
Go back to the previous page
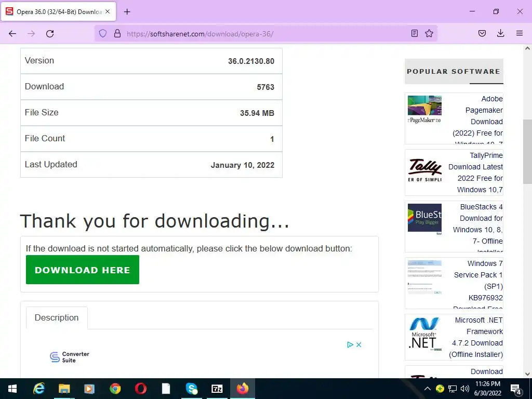tap(12, 34)
